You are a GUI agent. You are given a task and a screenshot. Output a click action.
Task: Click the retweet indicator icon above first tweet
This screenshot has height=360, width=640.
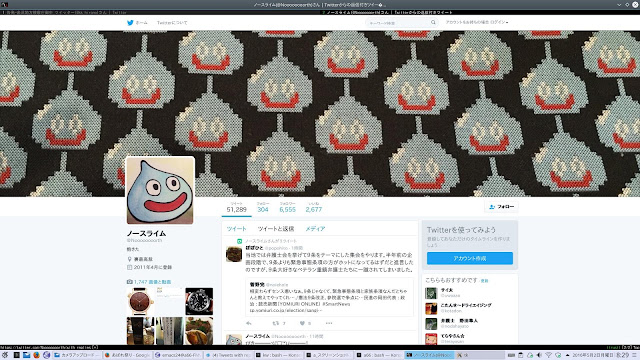pos(240,241)
